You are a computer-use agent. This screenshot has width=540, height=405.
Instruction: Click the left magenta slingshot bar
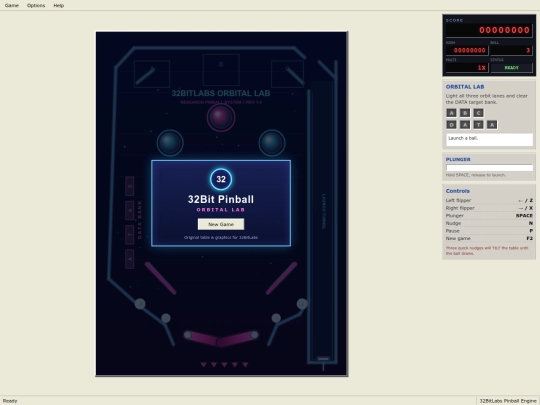tap(160, 278)
